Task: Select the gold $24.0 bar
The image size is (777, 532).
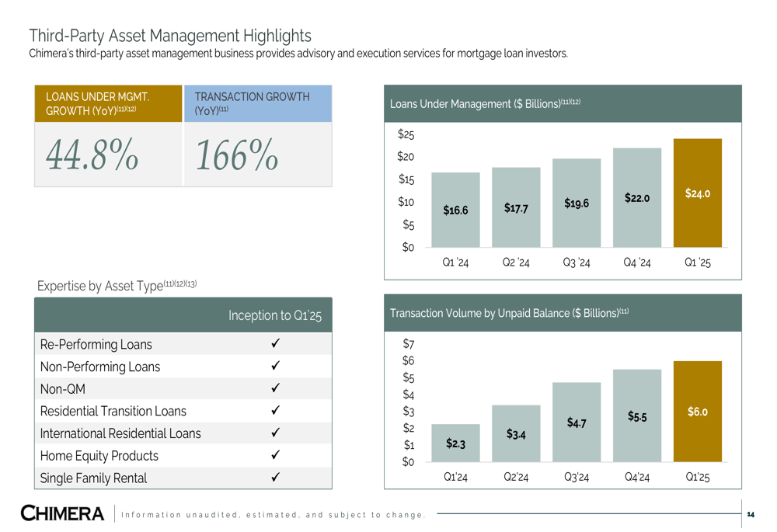Action: click(x=697, y=193)
